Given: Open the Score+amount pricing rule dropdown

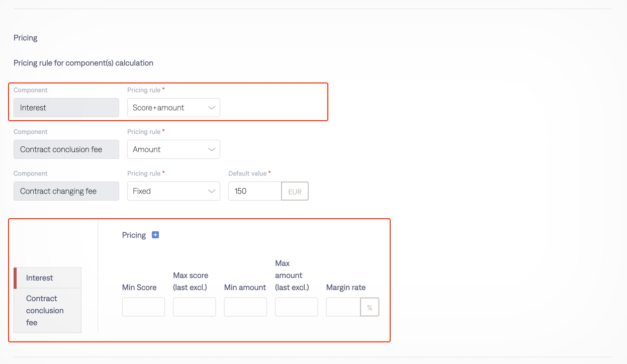Looking at the screenshot, I should click(173, 108).
